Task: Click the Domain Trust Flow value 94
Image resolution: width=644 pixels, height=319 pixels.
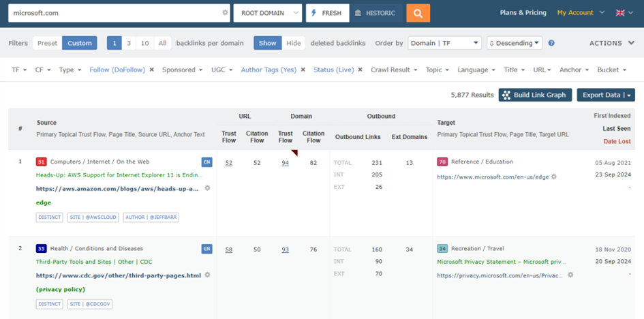Action: pyautogui.click(x=285, y=163)
